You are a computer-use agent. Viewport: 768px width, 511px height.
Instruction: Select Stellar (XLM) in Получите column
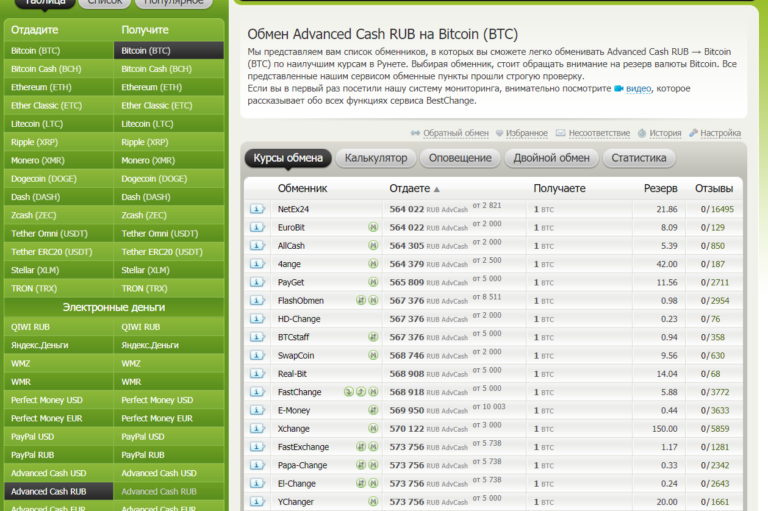[169, 270]
